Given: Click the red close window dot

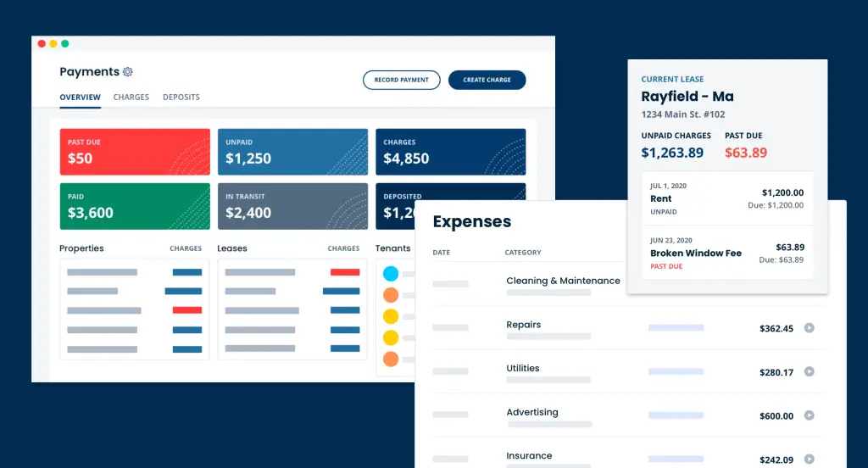Looking at the screenshot, I should (42, 43).
